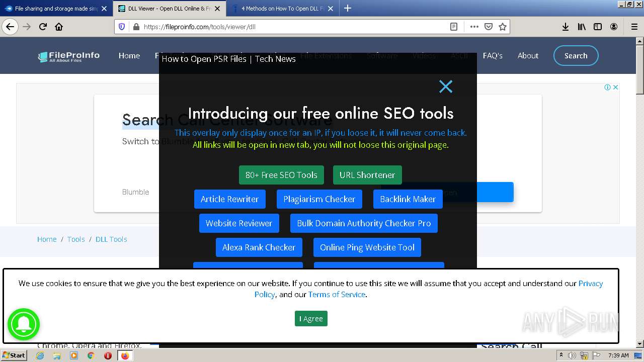Click the tracking protection shield icon
This screenshot has height=362, width=644.
(122, 27)
